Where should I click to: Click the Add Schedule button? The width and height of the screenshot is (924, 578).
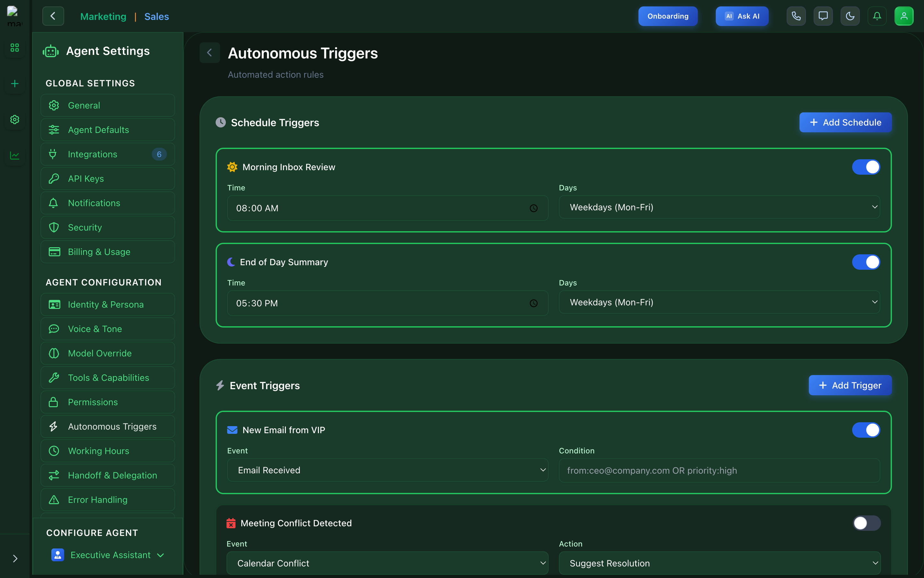tap(845, 122)
